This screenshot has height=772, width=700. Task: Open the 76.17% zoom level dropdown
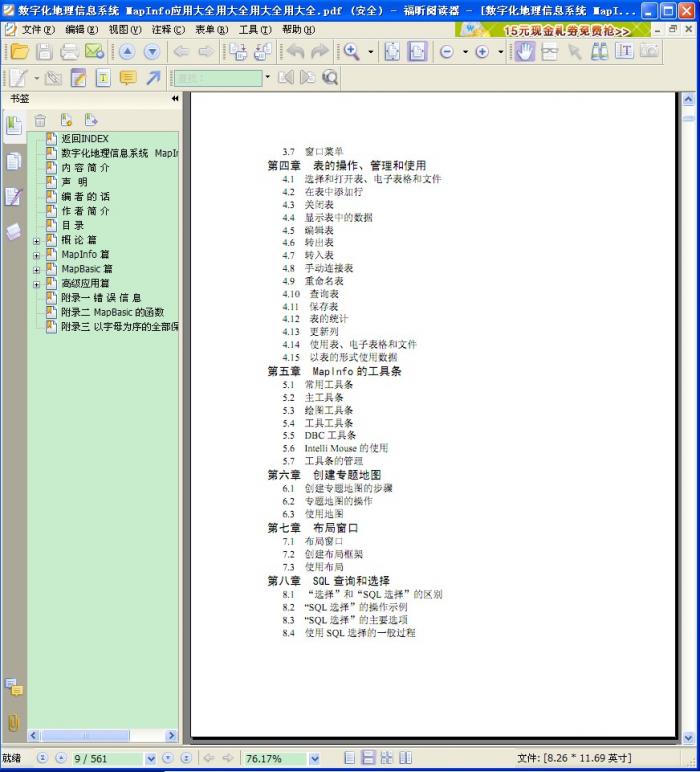click(314, 758)
